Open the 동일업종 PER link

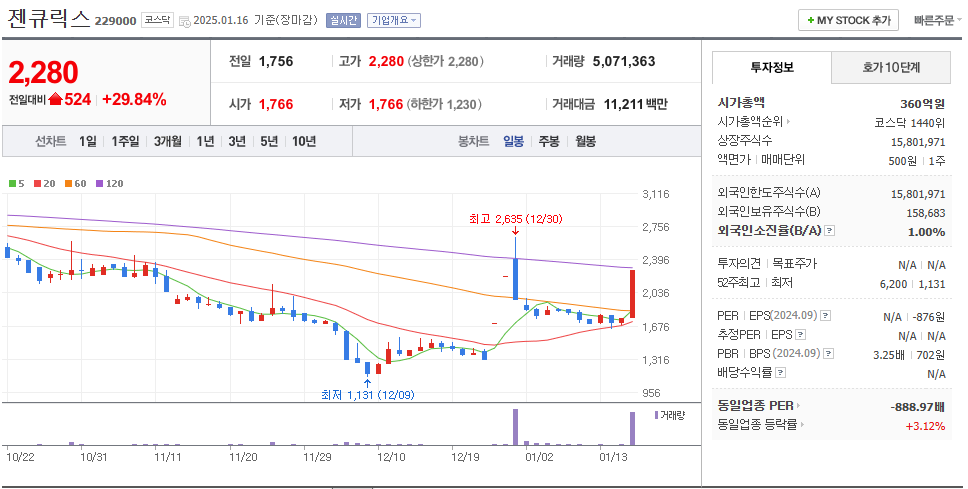pos(759,406)
